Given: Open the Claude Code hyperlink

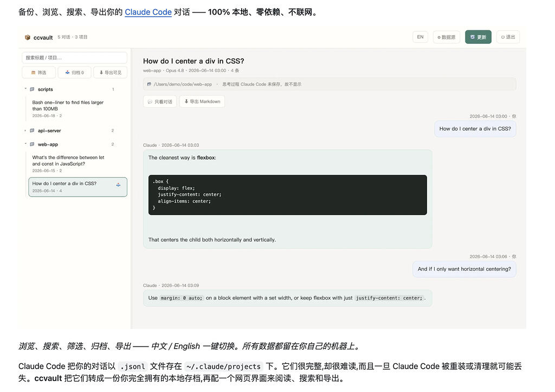Looking at the screenshot, I should (148, 12).
